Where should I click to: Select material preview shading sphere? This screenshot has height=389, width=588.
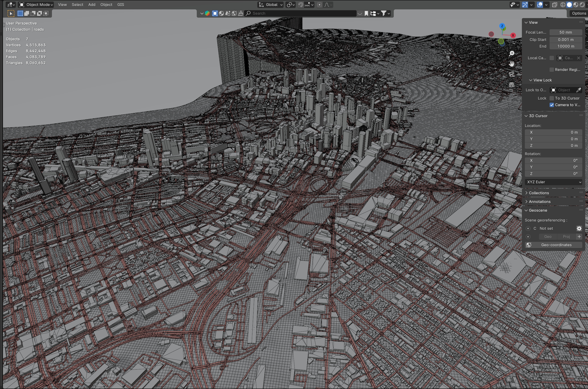pos(576,5)
